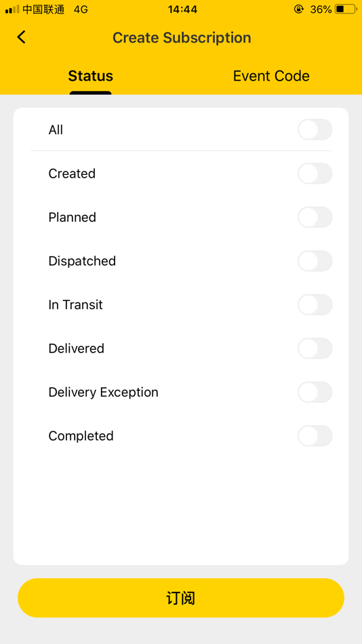Image resolution: width=362 pixels, height=644 pixels.
Task: Tap the yellow 订阅 subscribe button
Action: coord(181,598)
